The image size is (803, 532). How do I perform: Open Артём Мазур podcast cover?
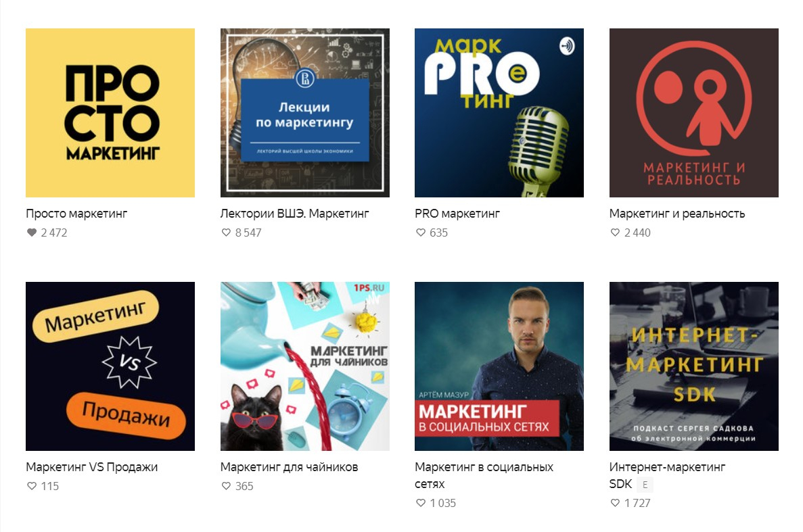[499, 366]
